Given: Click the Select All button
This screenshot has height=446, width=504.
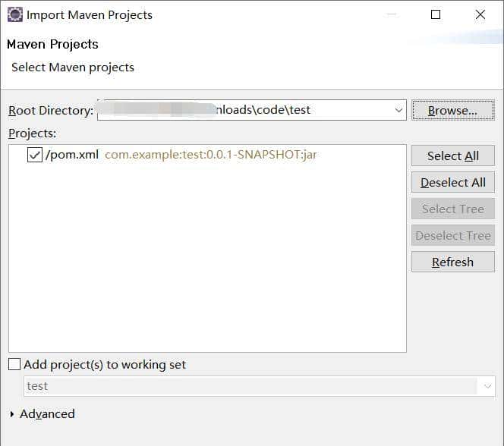Looking at the screenshot, I should point(453,155).
